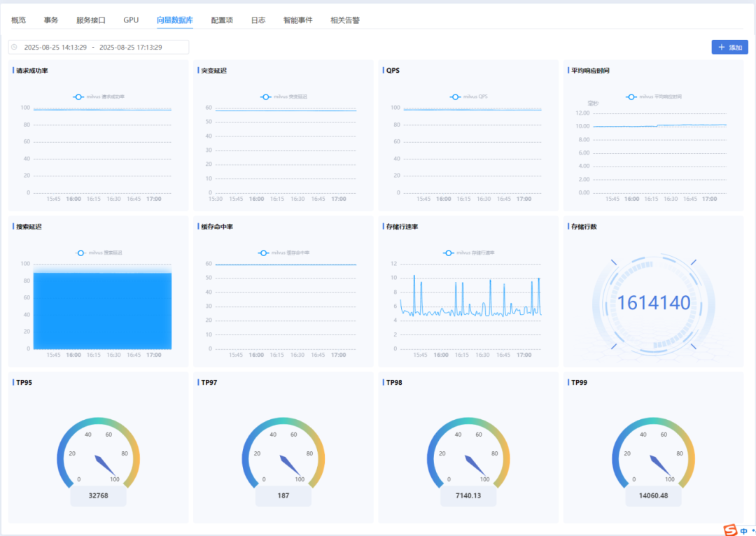Image resolution: width=756 pixels, height=536 pixels.
Task: Click the 中 language mode indicator
Action: coord(743,531)
